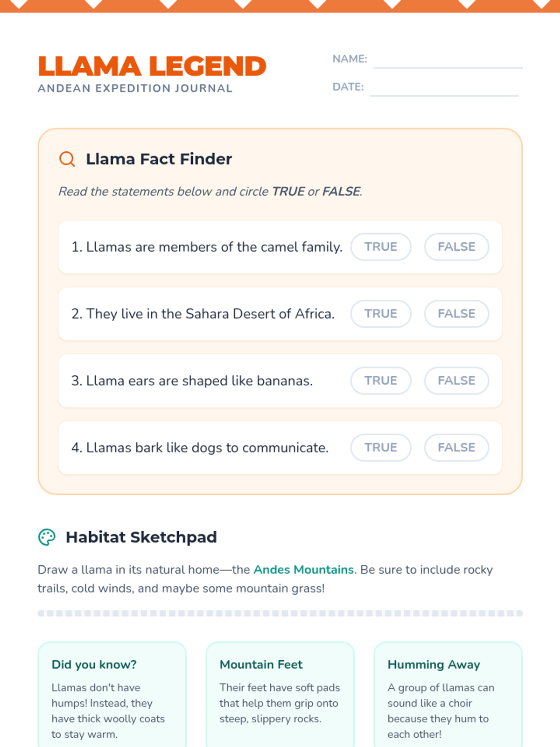Pick TRUE for llamas bark like dogs
This screenshot has height=747, width=560.
point(380,447)
